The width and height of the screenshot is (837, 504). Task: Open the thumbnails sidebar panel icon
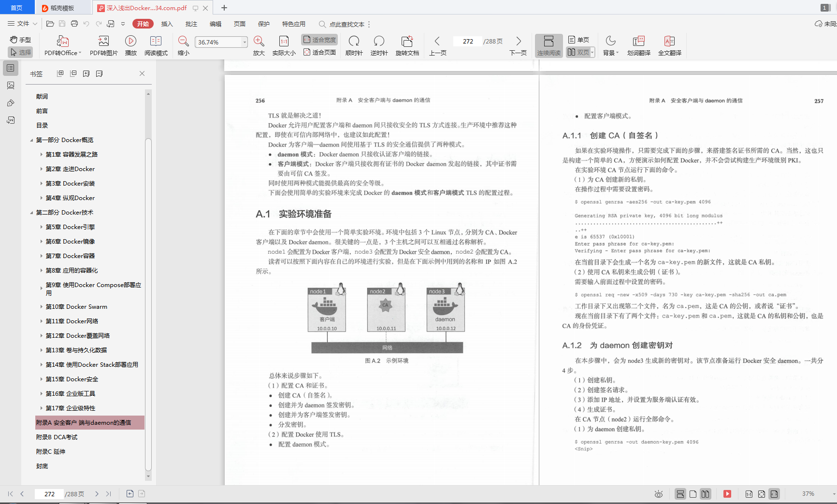pyautogui.click(x=10, y=86)
